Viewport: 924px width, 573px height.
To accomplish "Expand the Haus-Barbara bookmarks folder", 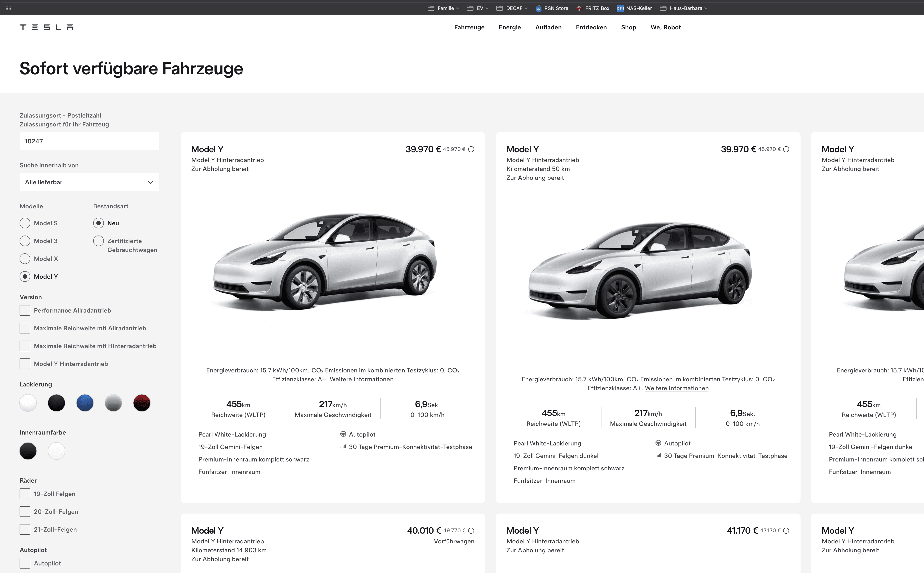I will (684, 8).
